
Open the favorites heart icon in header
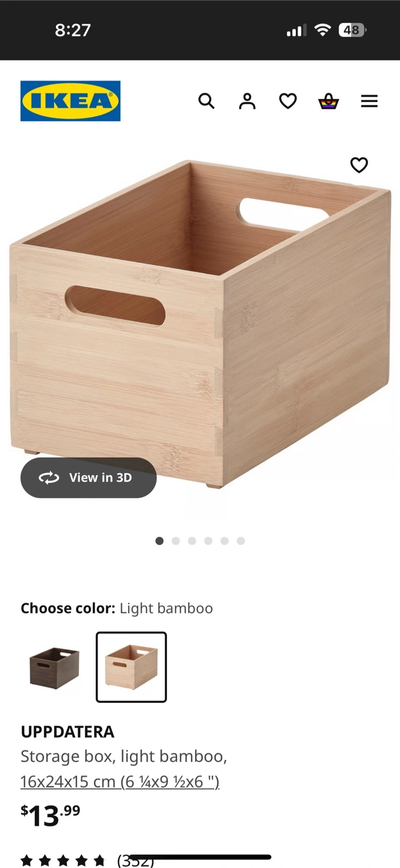click(288, 101)
